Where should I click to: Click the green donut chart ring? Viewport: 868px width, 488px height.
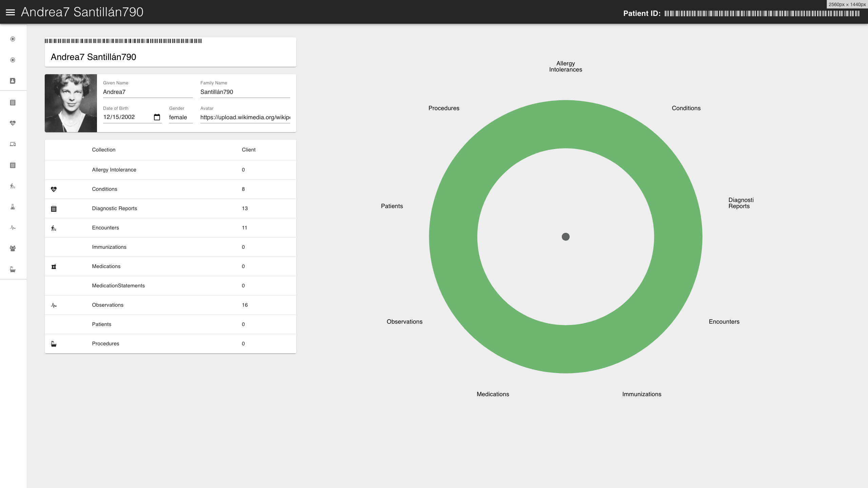(566, 124)
